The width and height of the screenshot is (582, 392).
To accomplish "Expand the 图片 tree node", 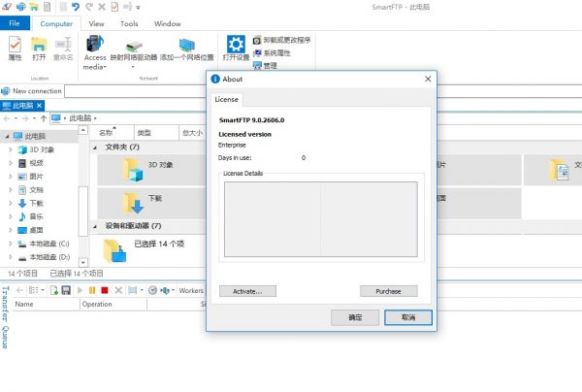I will 11,177.
